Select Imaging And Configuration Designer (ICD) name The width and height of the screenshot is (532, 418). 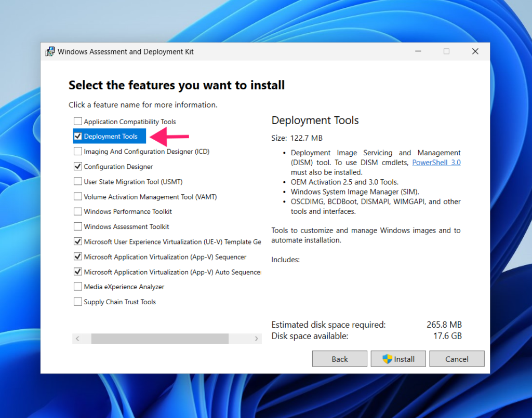(x=147, y=152)
